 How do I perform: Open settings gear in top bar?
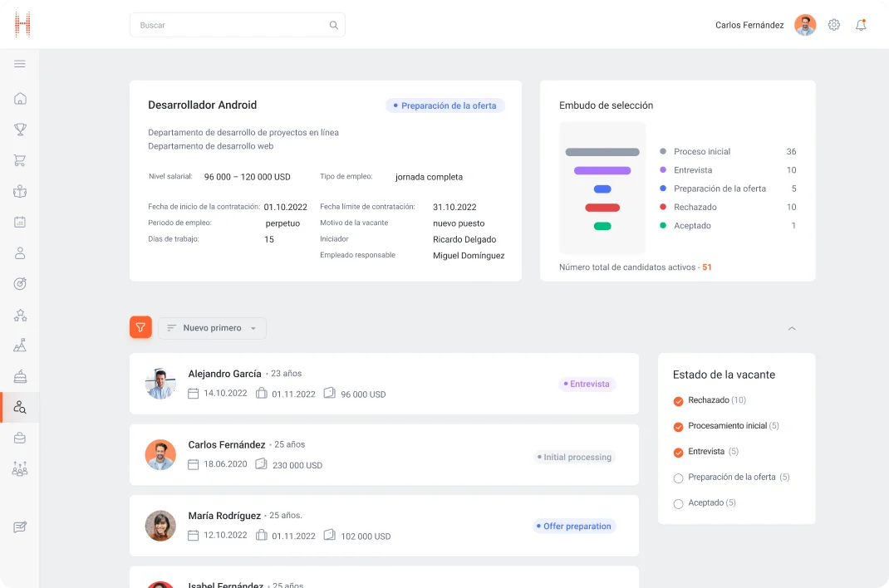pyautogui.click(x=834, y=25)
